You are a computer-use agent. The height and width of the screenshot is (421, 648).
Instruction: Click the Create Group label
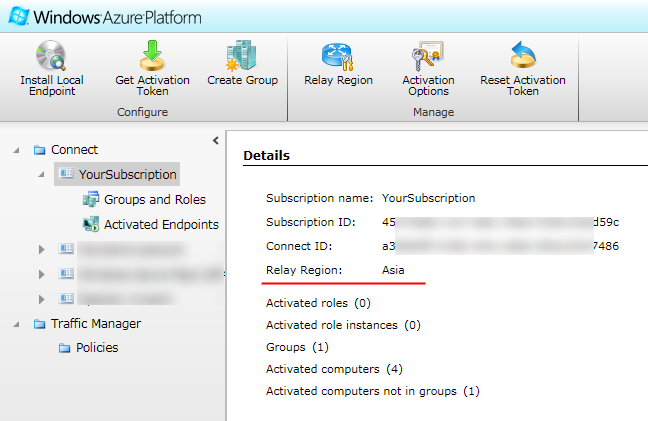pyautogui.click(x=243, y=80)
